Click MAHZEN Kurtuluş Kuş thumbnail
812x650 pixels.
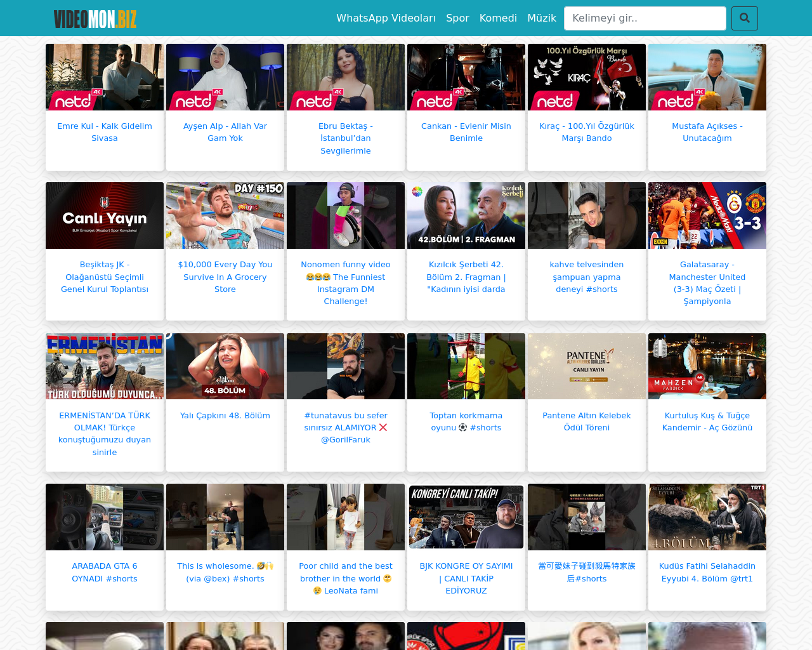(x=707, y=366)
